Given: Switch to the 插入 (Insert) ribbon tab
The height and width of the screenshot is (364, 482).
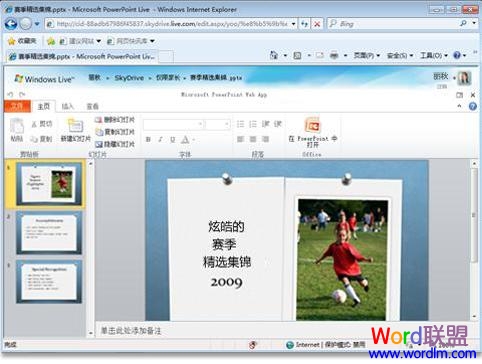Looking at the screenshot, I should pos(67,106).
